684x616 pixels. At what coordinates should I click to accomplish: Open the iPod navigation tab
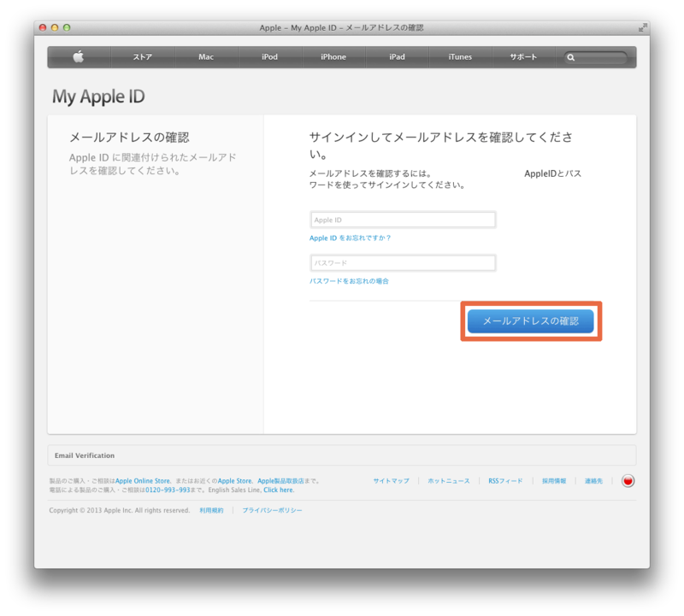coord(269,57)
